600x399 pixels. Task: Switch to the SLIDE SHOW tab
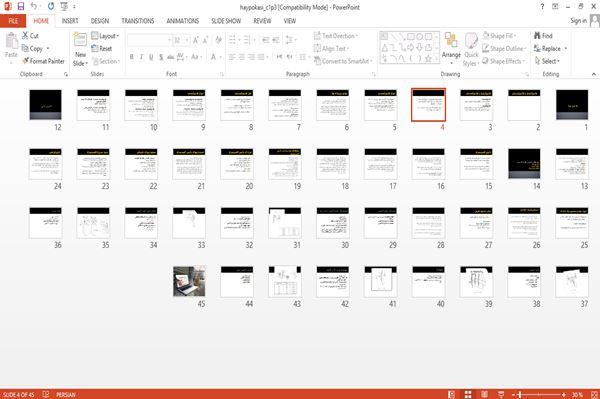(x=226, y=21)
